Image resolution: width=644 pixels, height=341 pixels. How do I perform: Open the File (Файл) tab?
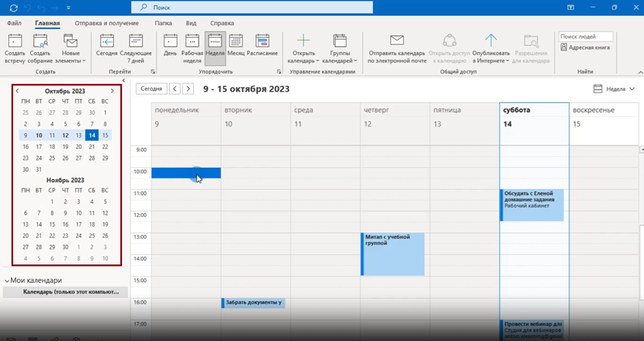click(x=14, y=23)
